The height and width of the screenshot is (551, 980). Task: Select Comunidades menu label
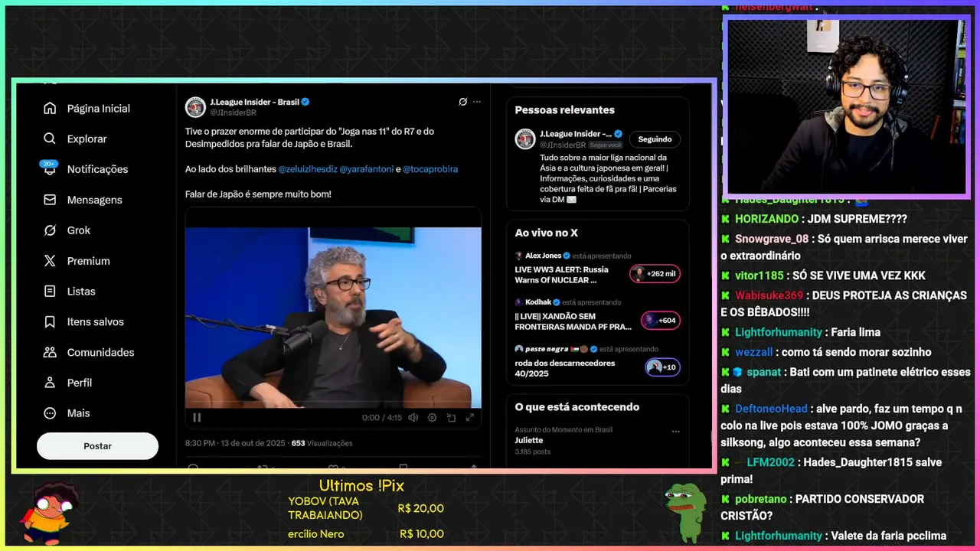(100, 352)
